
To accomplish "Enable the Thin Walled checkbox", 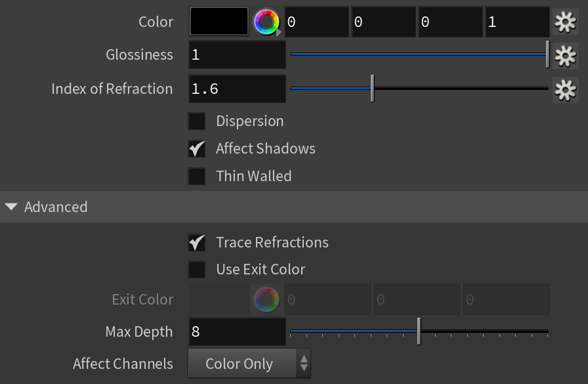I will click(x=196, y=177).
